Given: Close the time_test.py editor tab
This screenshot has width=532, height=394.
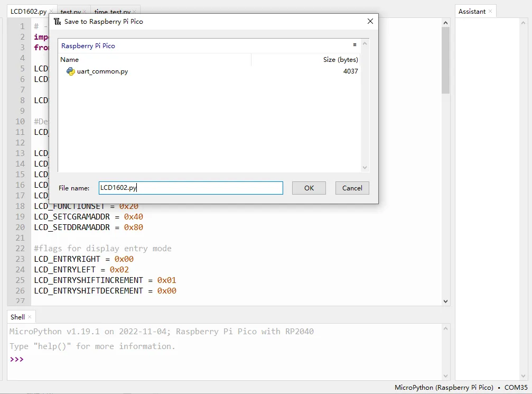Looking at the screenshot, I should pos(134,12).
